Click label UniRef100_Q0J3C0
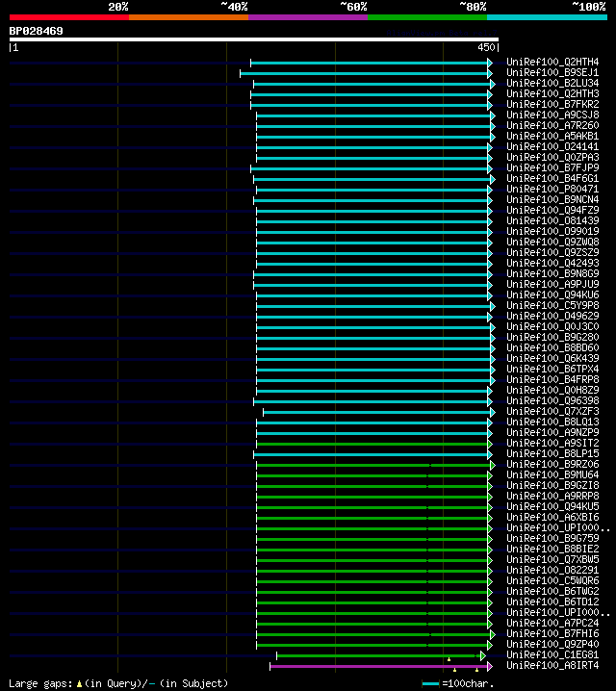 552,326
